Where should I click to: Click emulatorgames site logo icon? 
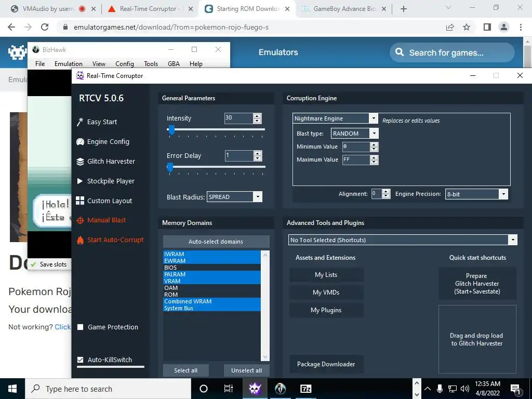pos(17,52)
